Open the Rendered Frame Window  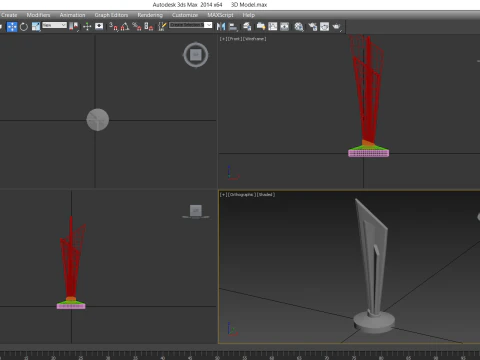pos(324,27)
